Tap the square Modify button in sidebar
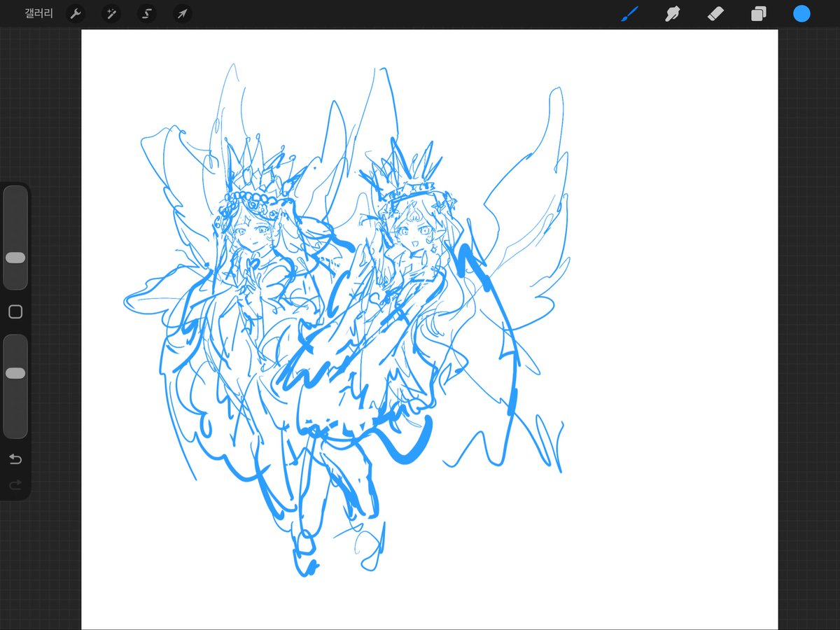 coord(15,312)
